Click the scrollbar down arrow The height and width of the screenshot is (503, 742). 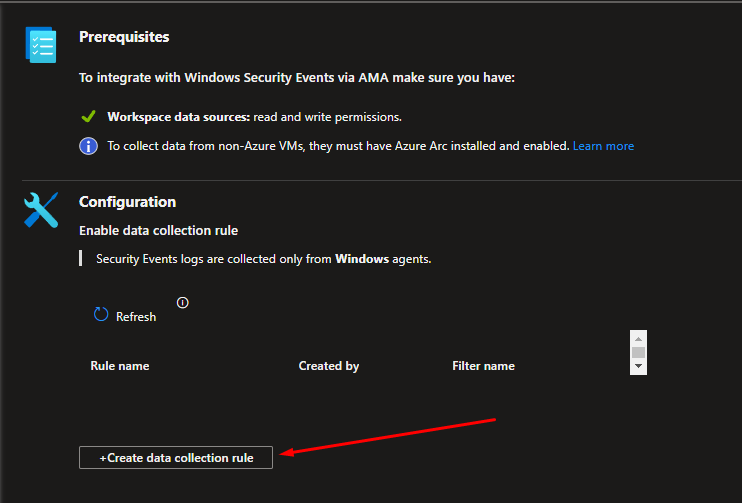coord(638,366)
